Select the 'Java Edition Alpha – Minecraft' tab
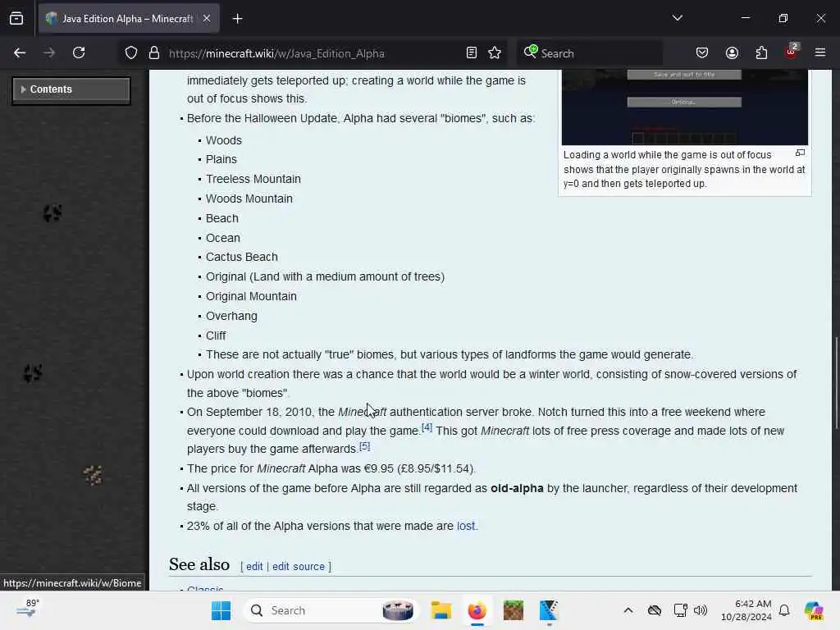 129,19
